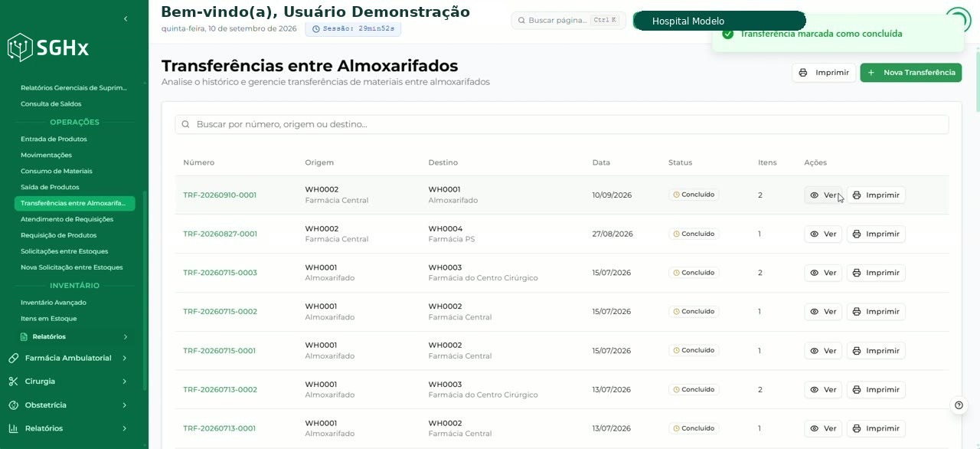View transfer TRF-20260713-0001 with Ver
Screen dimensions: 980x449
tap(823, 428)
